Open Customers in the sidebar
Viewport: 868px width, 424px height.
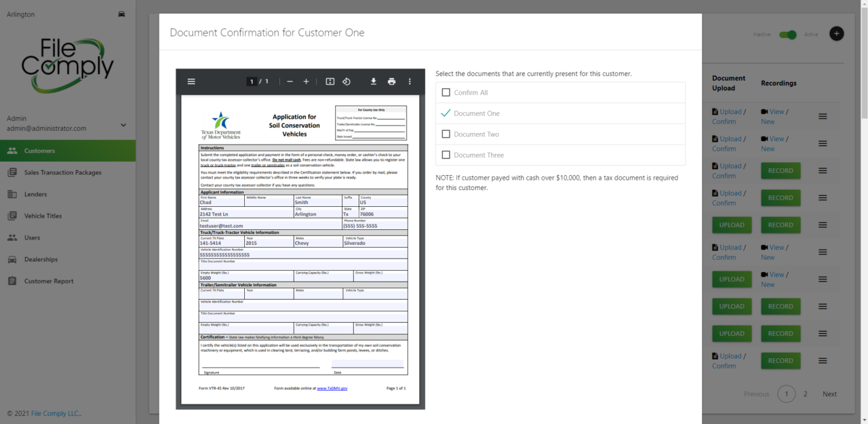coord(68,151)
